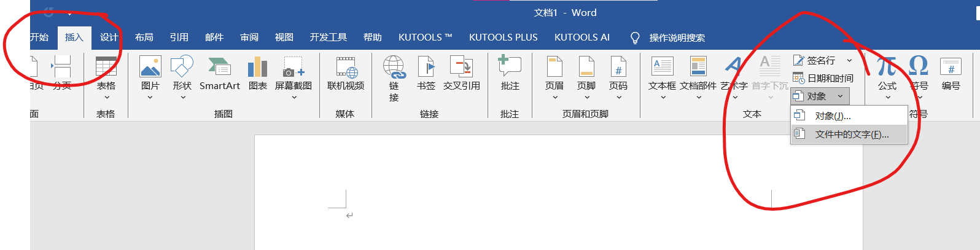Image resolution: width=980 pixels, height=250 pixels.
Task: Open the 页眉 header icon
Action: click(554, 66)
